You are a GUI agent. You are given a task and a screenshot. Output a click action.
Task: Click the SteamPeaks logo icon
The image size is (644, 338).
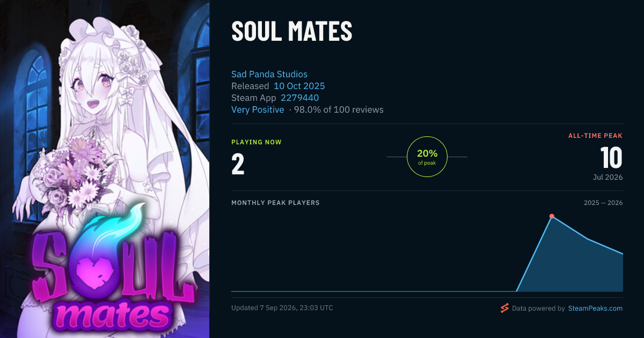504,308
